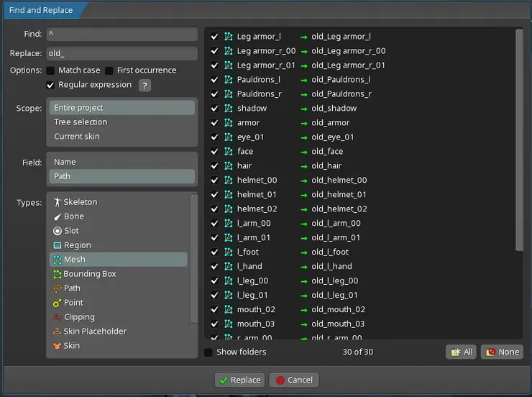This screenshot has width=532, height=397.
Task: Select all results with All button
Action: point(461,352)
